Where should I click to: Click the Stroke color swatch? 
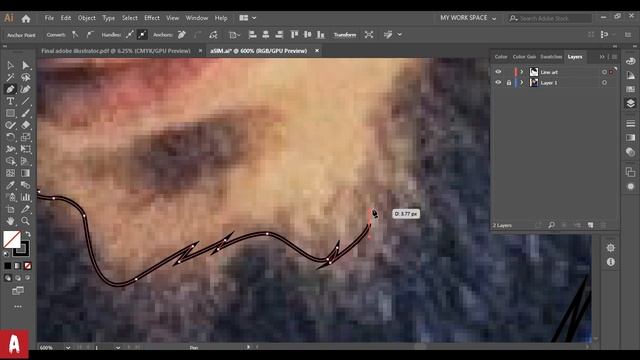coord(21,249)
